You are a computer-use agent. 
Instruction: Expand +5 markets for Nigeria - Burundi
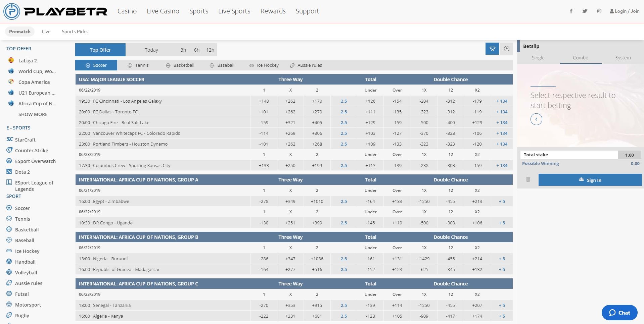point(502,259)
